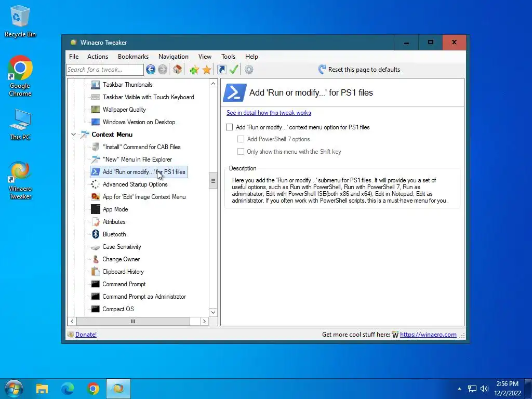Open the Actions menu

(x=98, y=57)
